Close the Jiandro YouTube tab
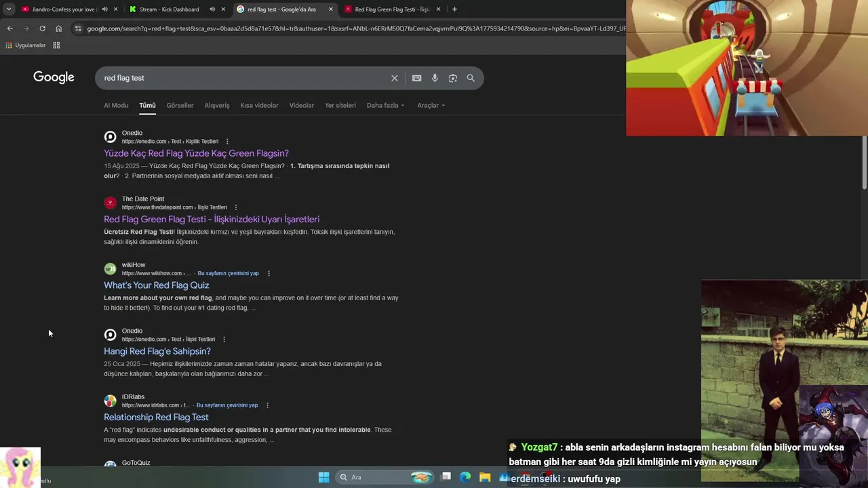The image size is (868, 488). coord(115,9)
